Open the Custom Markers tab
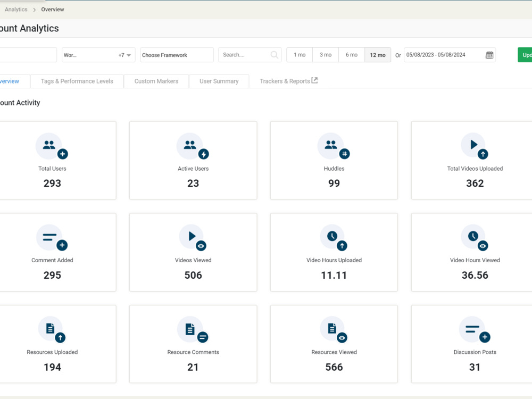Screen dimensions: 532x399 click(x=156, y=81)
